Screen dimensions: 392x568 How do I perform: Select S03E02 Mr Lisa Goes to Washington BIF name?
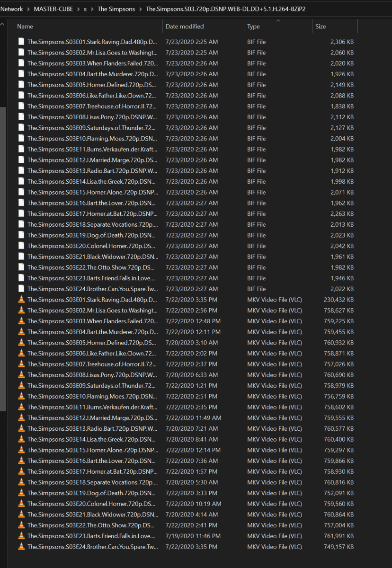pos(92,53)
